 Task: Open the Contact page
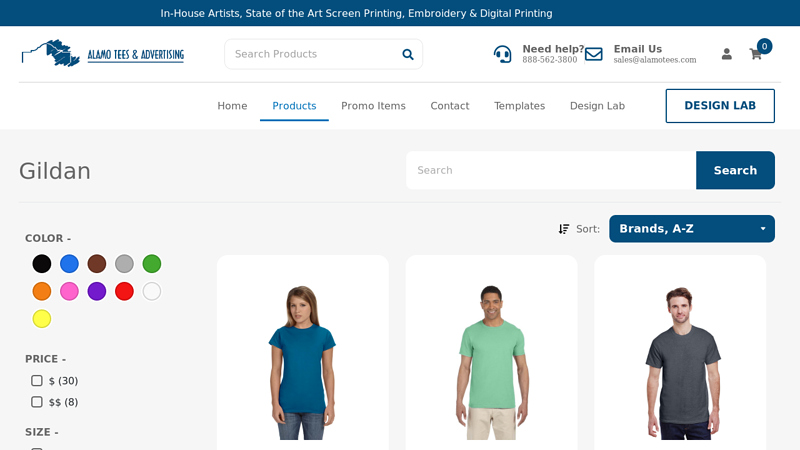pyautogui.click(x=449, y=106)
